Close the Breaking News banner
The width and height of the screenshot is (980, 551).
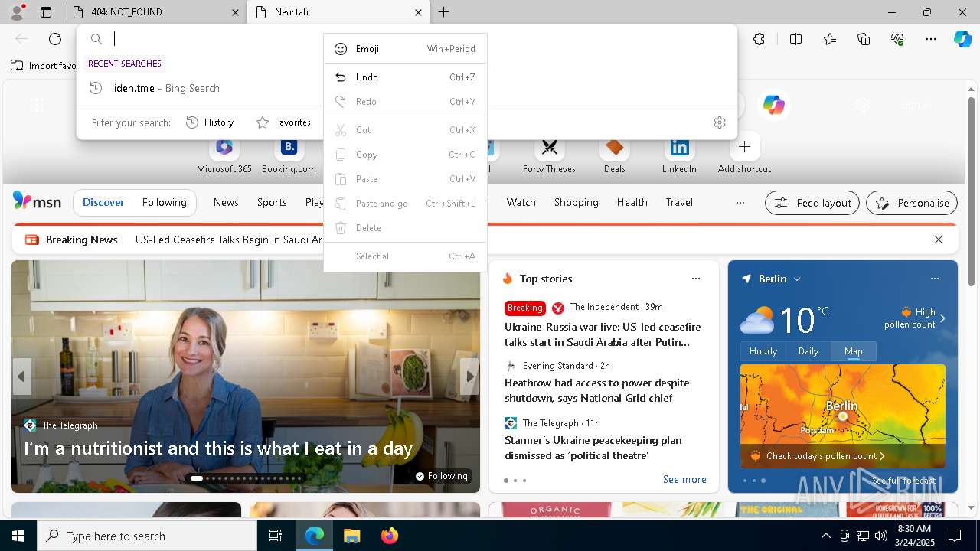point(939,240)
